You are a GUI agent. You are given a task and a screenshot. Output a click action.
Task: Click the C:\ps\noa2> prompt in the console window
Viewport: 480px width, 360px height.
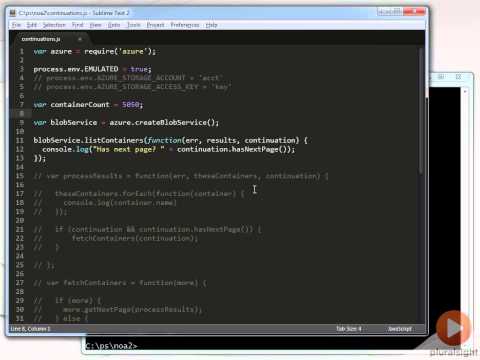111,346
